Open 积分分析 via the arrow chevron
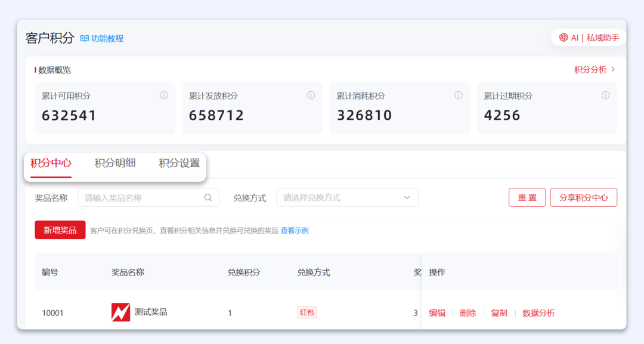The image size is (644, 344). point(613,70)
